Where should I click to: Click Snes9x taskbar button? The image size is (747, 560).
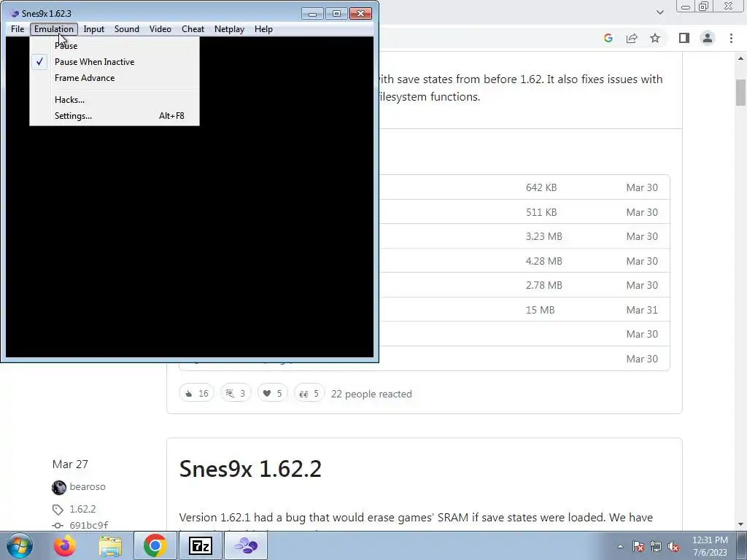click(246, 545)
